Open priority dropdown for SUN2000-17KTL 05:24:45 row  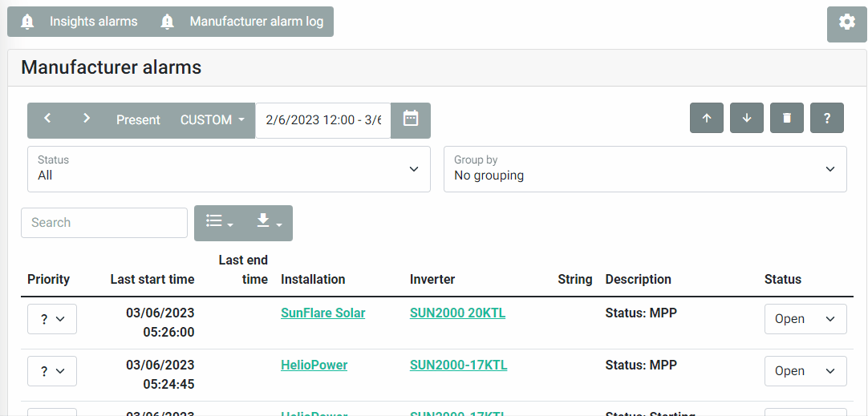click(52, 371)
